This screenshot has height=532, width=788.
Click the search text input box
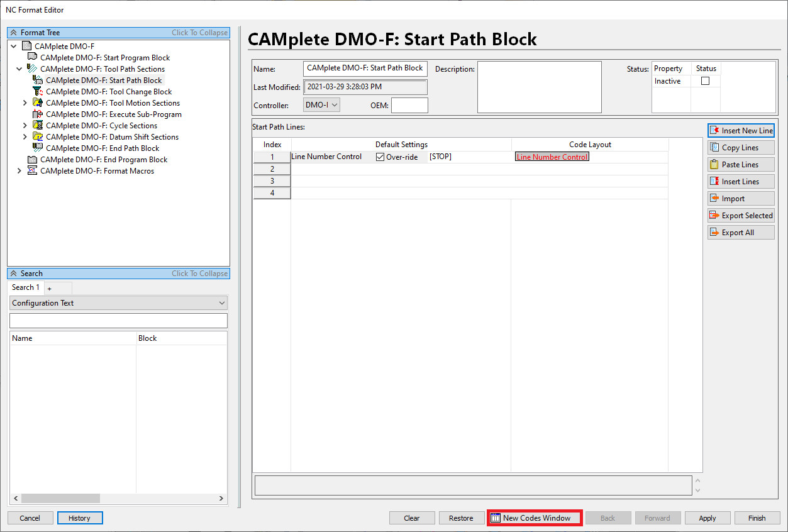click(x=118, y=321)
